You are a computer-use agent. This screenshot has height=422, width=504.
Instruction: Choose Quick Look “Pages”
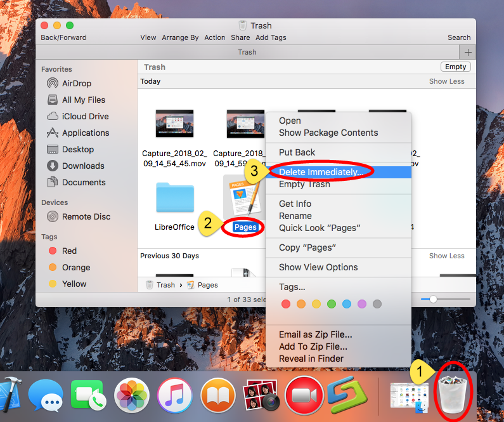click(x=320, y=228)
